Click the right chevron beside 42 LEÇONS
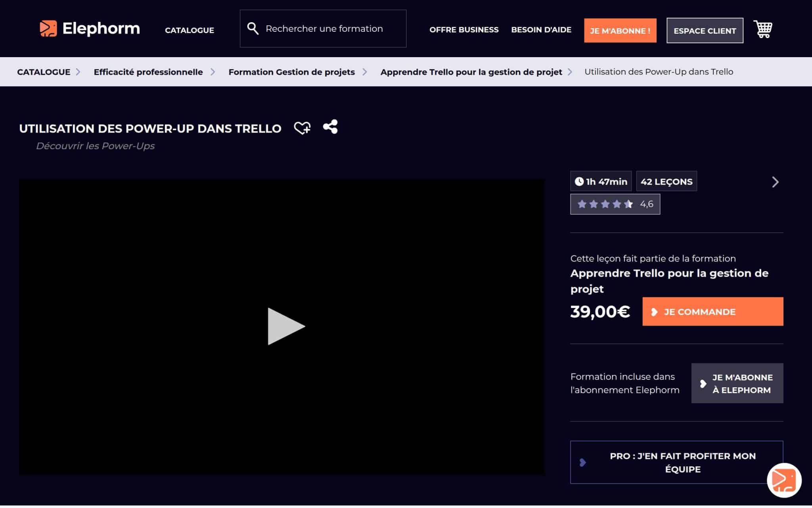This screenshot has height=508, width=812. 776,182
